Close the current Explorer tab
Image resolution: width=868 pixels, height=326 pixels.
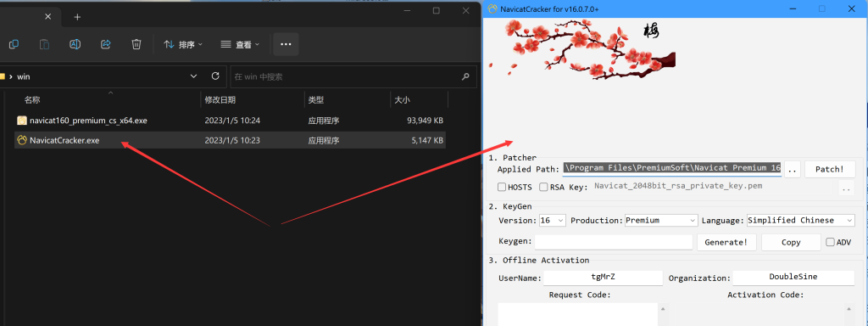click(47, 17)
